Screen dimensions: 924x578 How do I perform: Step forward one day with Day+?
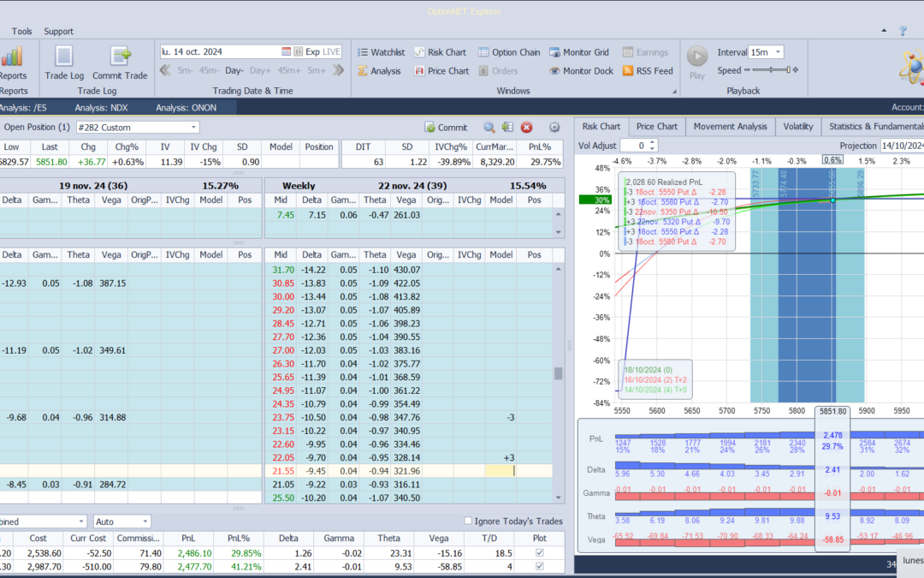tap(260, 71)
